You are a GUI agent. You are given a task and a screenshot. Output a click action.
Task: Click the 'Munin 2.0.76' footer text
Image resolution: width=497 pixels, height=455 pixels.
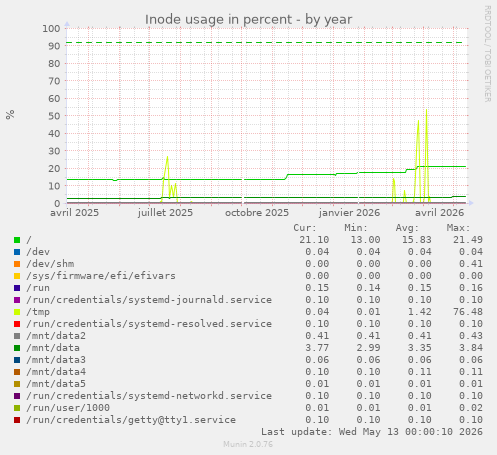click(248, 444)
